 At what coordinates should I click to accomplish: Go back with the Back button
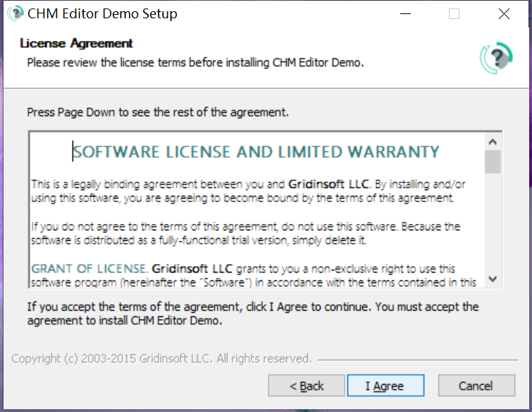tap(307, 386)
